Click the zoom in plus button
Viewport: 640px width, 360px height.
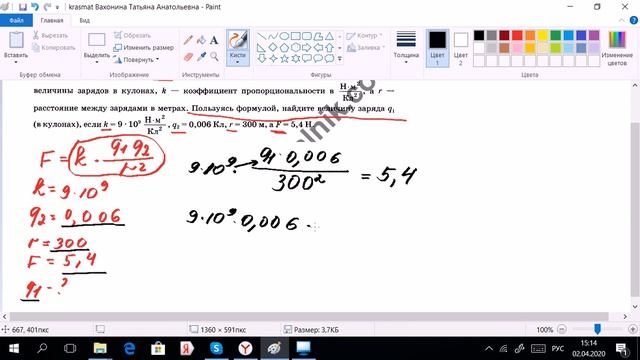pyautogui.click(x=633, y=329)
